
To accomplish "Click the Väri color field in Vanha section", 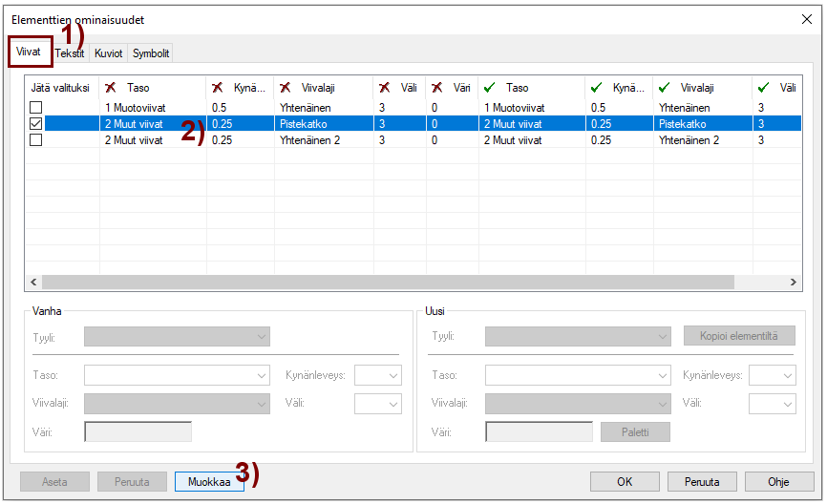I will click(x=138, y=432).
